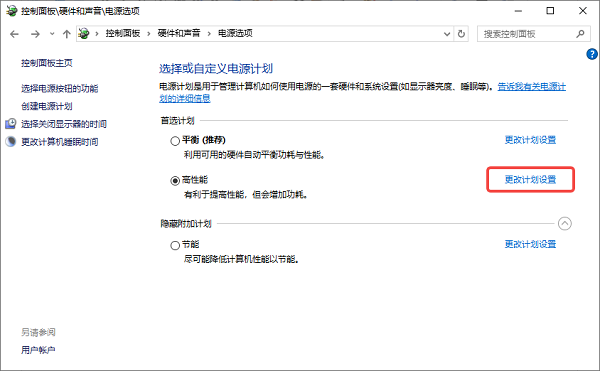This screenshot has height=371, width=600.
Task: Maximize the Power Options window
Action: pyautogui.click(x=550, y=11)
